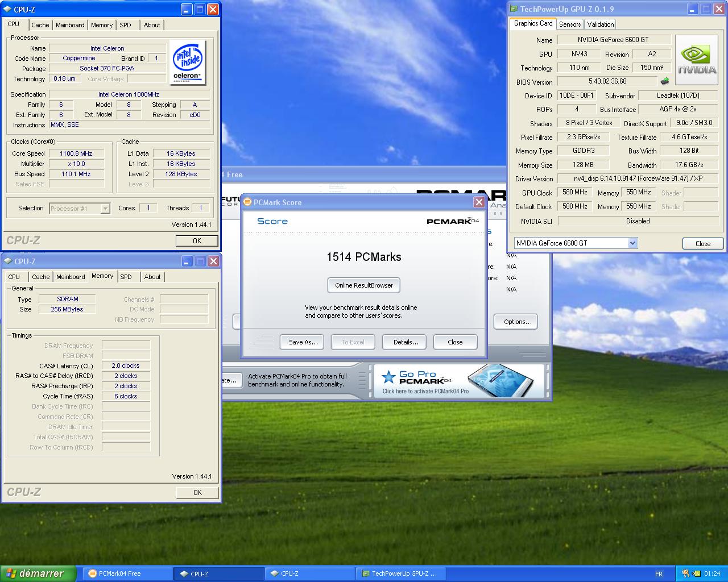This screenshot has width=728, height=582.
Task: Click the To Excel button
Action: point(353,342)
